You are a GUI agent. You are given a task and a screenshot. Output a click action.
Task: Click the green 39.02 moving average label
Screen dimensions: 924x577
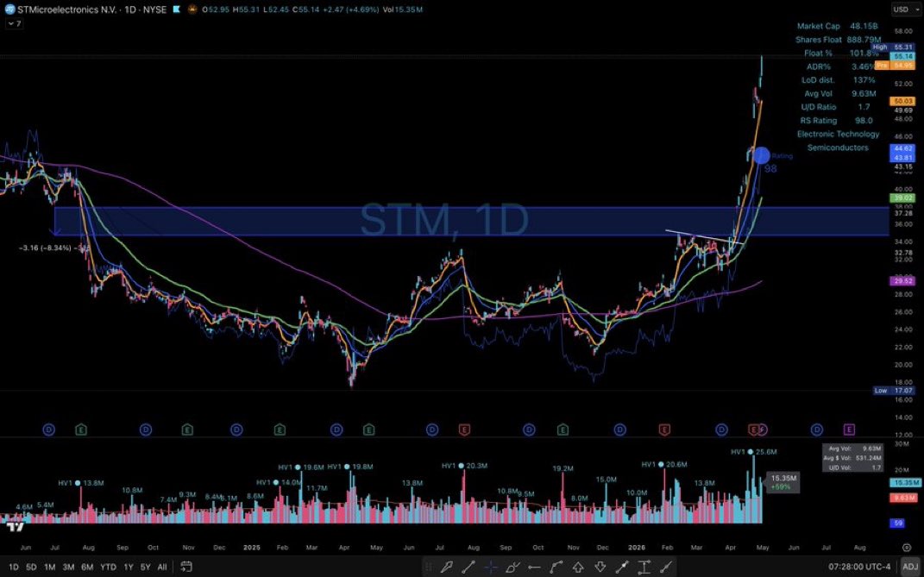click(903, 198)
